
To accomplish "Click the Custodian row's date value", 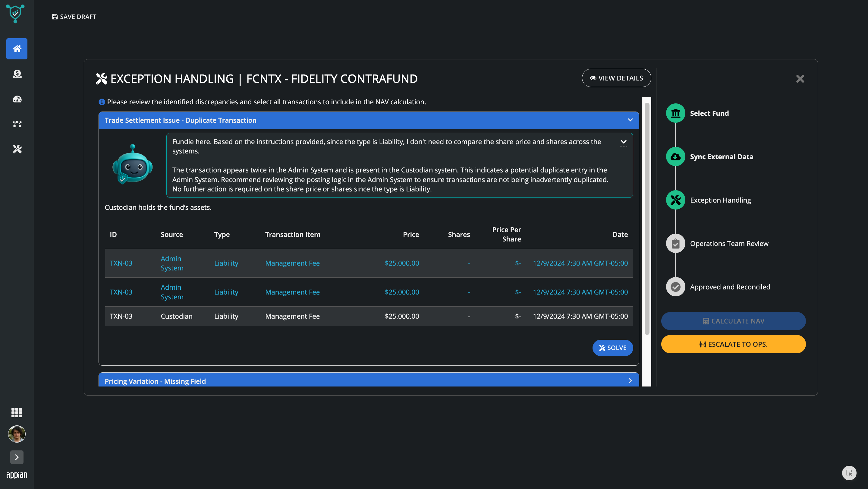I will pyautogui.click(x=580, y=316).
